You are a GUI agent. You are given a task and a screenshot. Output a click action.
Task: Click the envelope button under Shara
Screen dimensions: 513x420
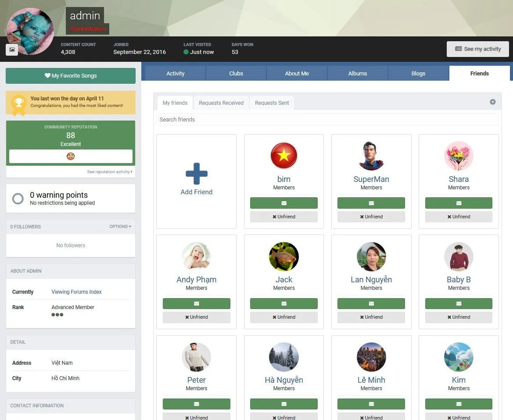click(459, 203)
